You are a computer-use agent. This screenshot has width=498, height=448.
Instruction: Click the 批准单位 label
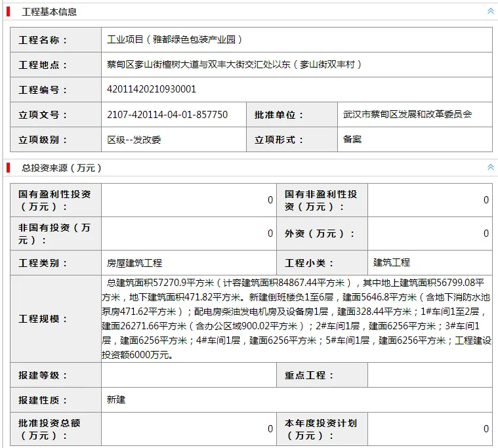[x=279, y=115]
